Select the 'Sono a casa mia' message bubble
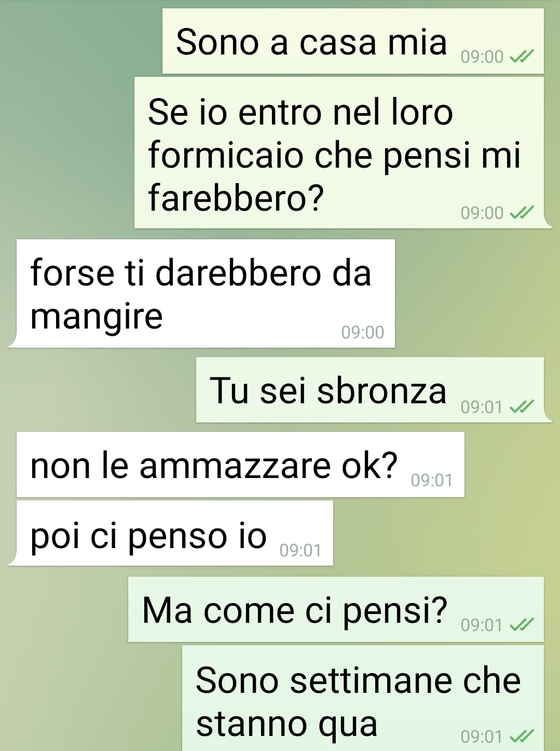Image resolution: width=560 pixels, height=751 pixels. click(x=353, y=41)
